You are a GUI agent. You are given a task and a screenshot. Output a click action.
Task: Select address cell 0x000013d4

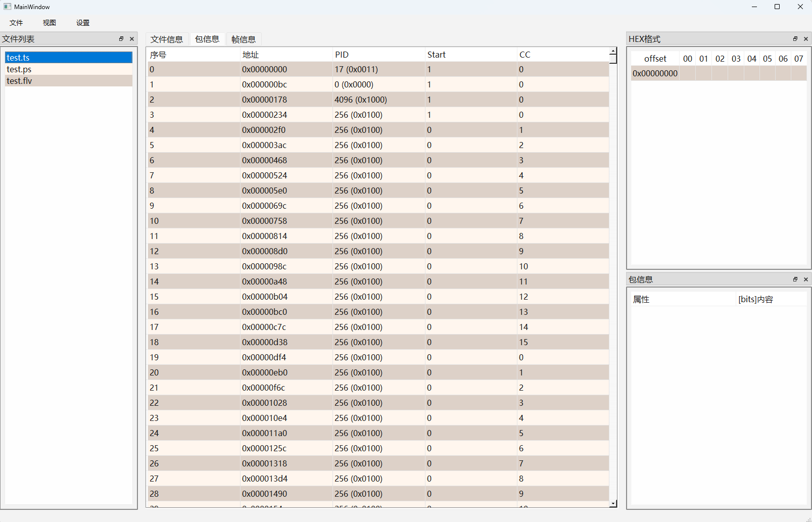(x=286, y=479)
